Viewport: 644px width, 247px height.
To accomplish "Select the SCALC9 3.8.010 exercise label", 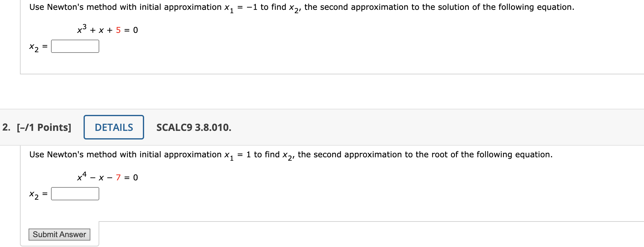I will [x=193, y=127].
